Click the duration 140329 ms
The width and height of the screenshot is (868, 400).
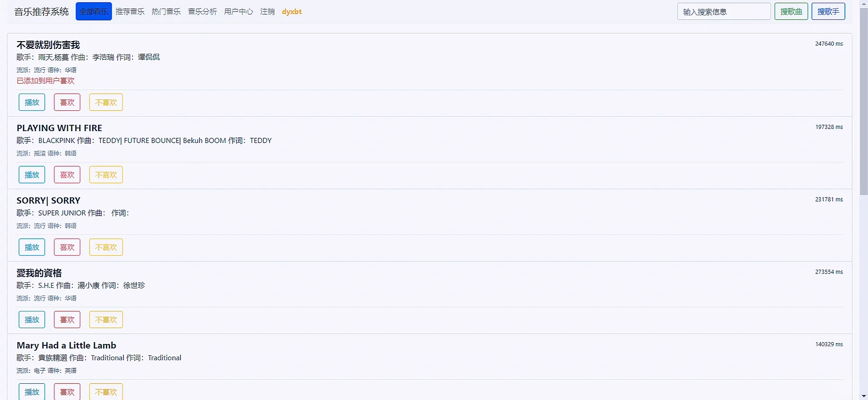click(x=829, y=344)
